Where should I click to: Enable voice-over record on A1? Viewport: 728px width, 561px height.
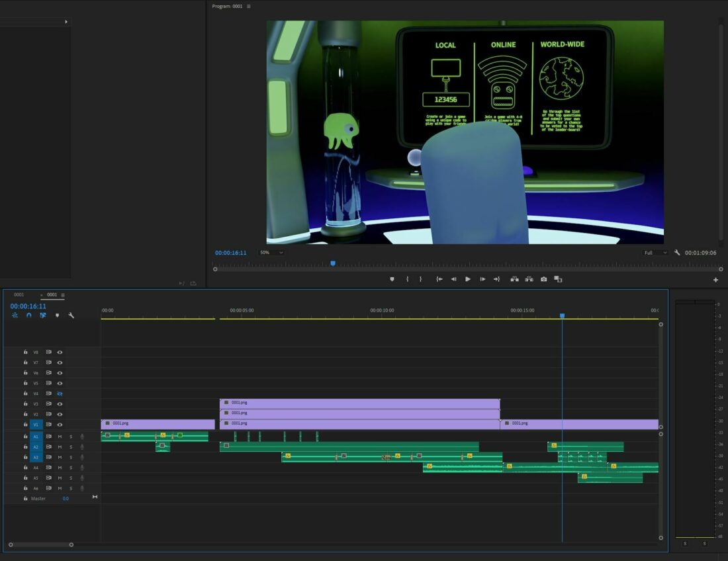[x=82, y=437]
